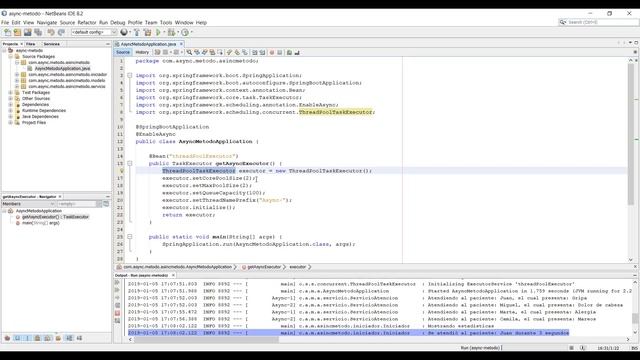This screenshot has width=640, height=360.
Task: Click the History view button
Action: click(x=142, y=52)
